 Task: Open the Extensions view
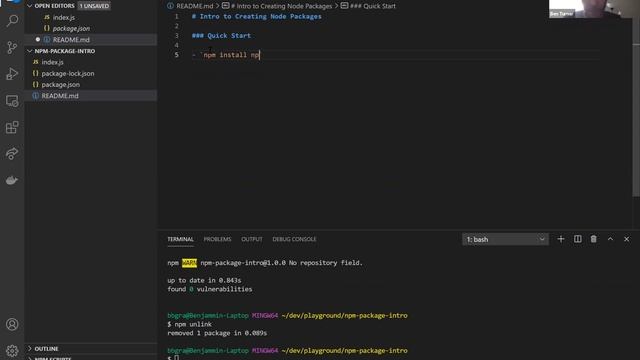pyautogui.click(x=12, y=127)
